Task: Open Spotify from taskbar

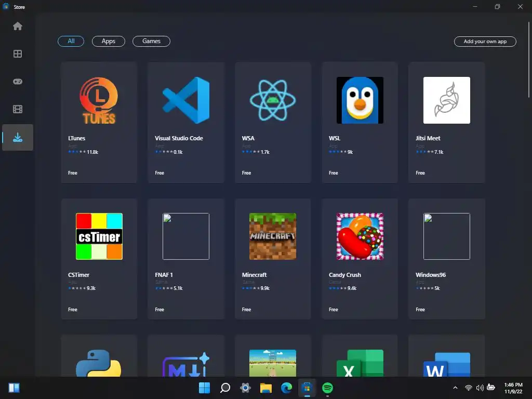Action: 327,388
